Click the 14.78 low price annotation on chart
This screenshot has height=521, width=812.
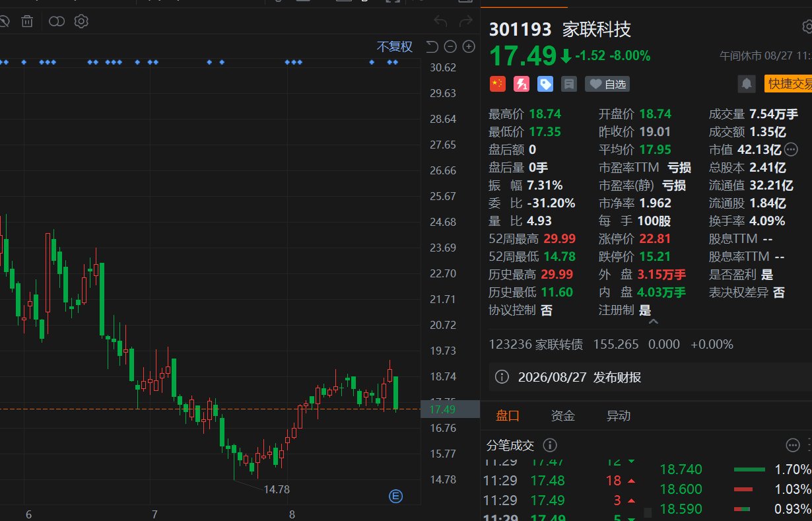coord(277,489)
